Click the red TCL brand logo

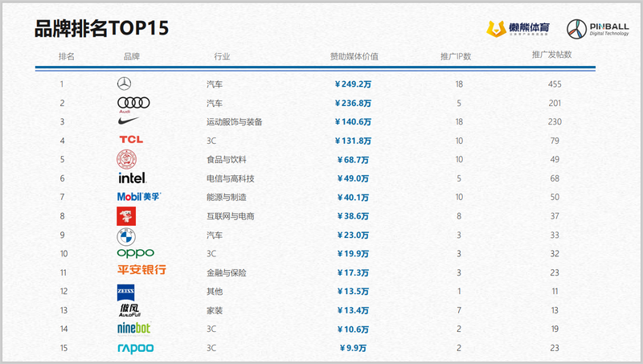pos(131,141)
